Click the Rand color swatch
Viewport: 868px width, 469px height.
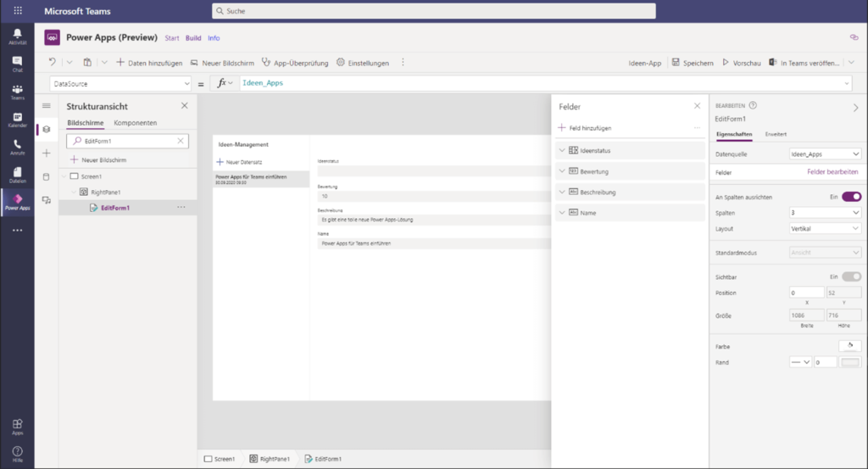[850, 362]
